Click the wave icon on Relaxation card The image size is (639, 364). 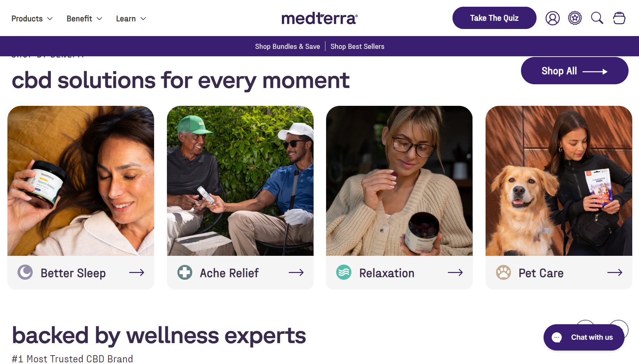pyautogui.click(x=344, y=272)
